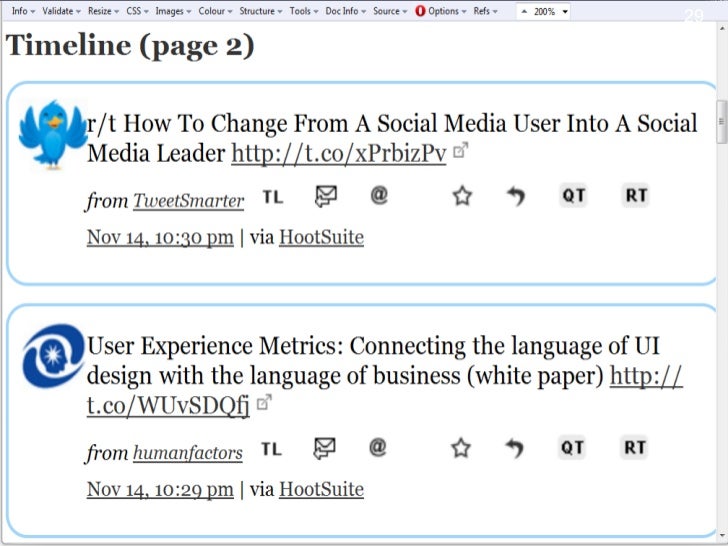Reply to the humanfactors tweet using arrow icon

515,449
